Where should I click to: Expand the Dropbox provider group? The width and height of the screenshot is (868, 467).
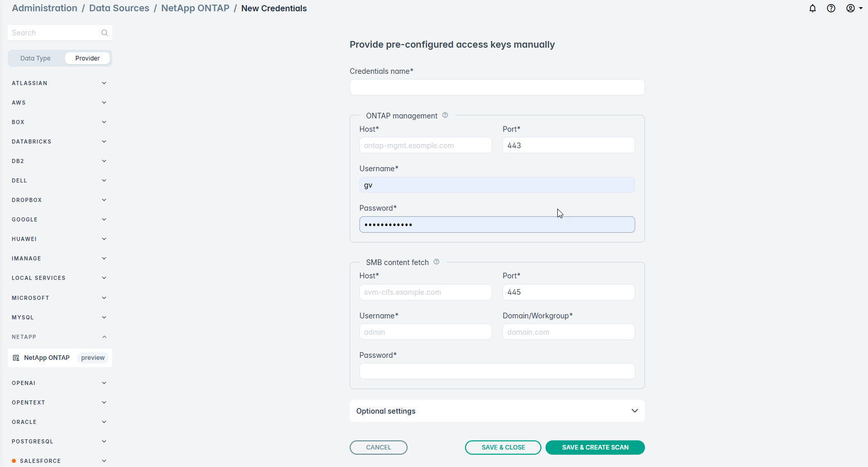(x=60, y=200)
